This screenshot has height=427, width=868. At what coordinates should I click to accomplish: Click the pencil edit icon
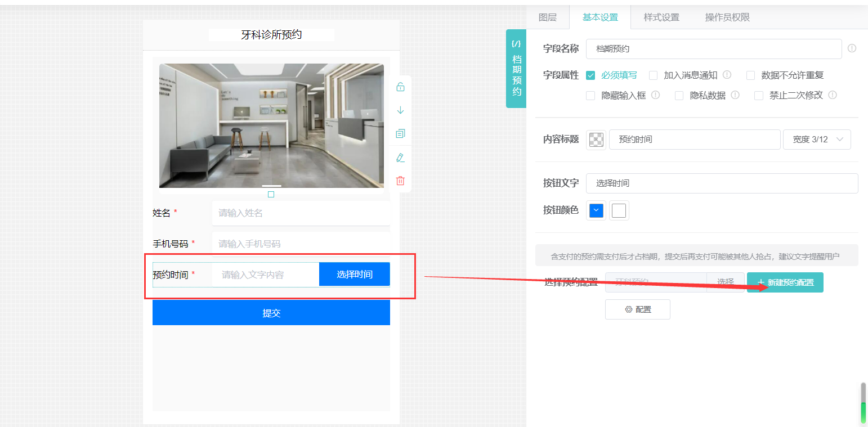coord(400,158)
